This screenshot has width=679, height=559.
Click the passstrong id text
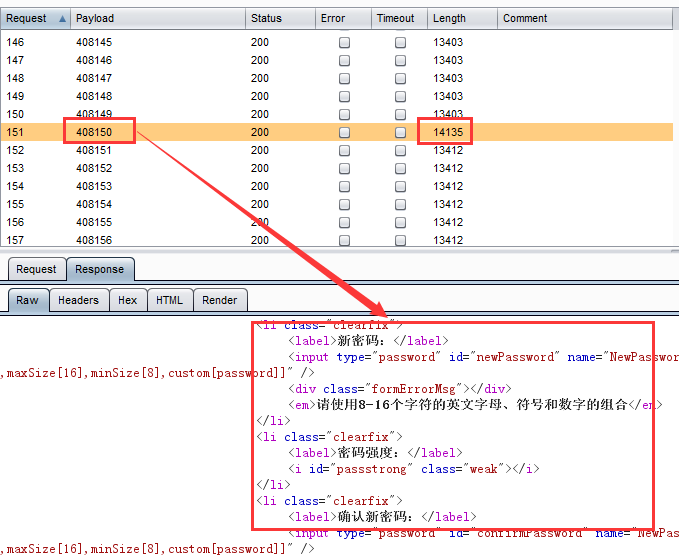click(x=372, y=469)
